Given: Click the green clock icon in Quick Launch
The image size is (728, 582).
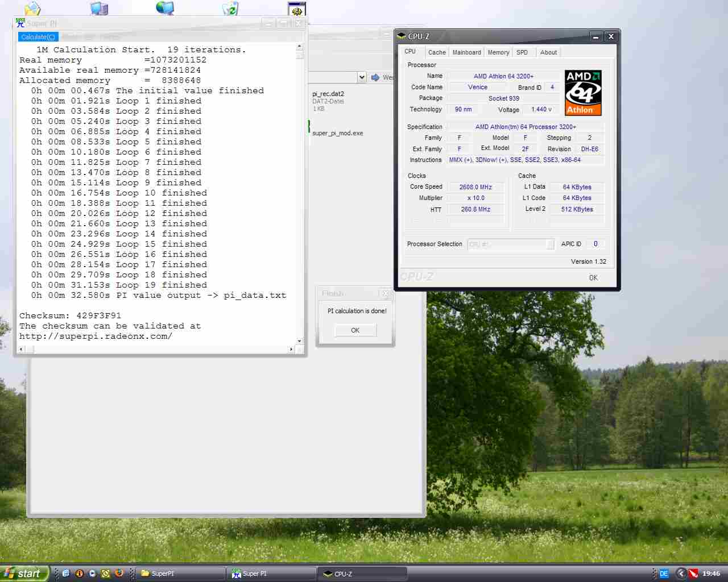Looking at the screenshot, I should pyautogui.click(x=105, y=573).
